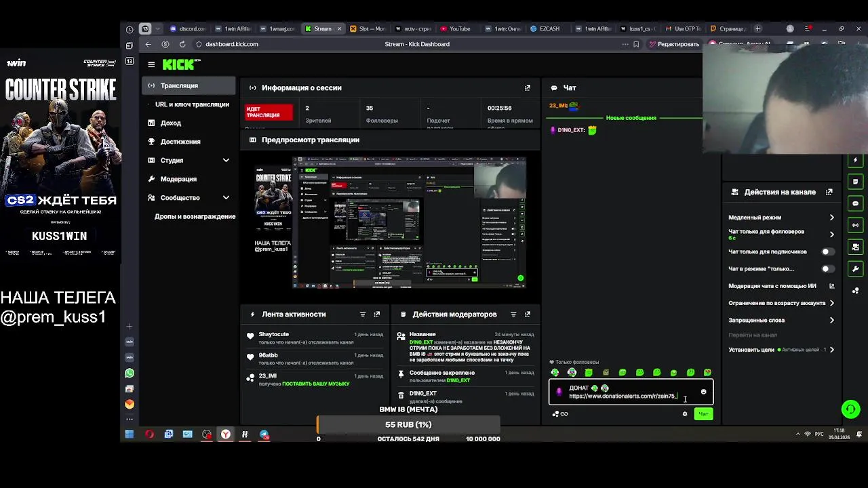Click the Редактировать browser button
The width and height of the screenshot is (868, 488).
(674, 44)
